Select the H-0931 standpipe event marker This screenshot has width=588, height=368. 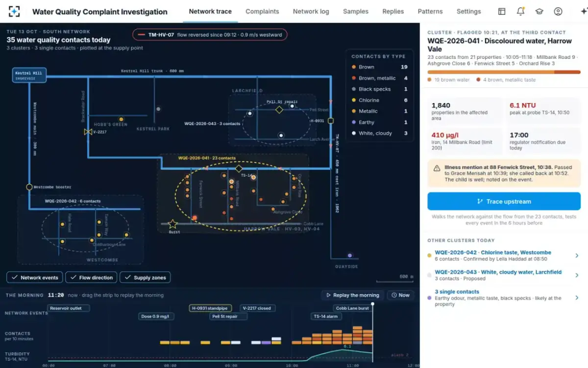point(210,308)
